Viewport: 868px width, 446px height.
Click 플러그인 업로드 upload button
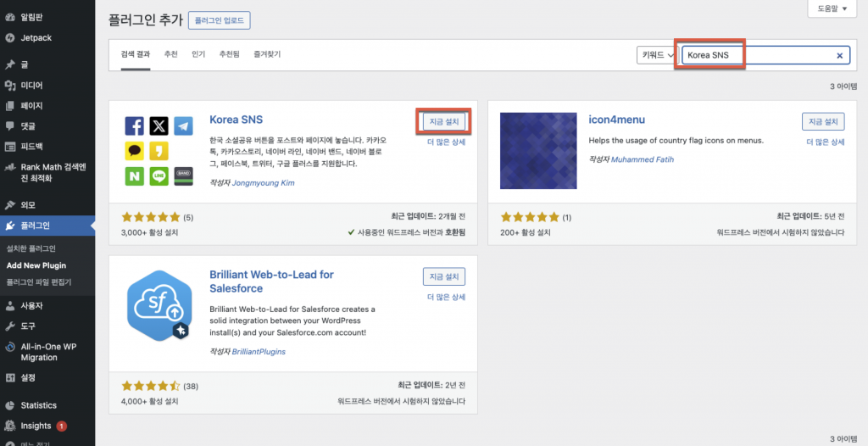point(219,20)
